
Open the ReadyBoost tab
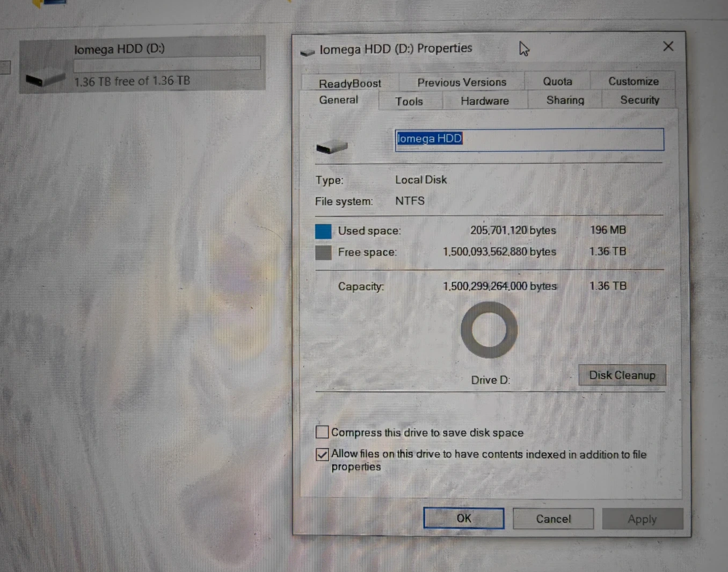click(350, 83)
